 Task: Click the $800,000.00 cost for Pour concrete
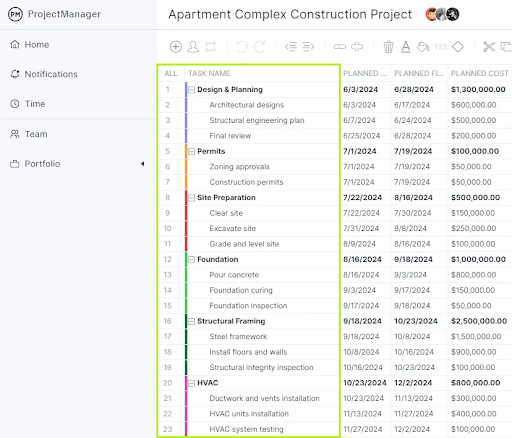pyautogui.click(x=473, y=275)
